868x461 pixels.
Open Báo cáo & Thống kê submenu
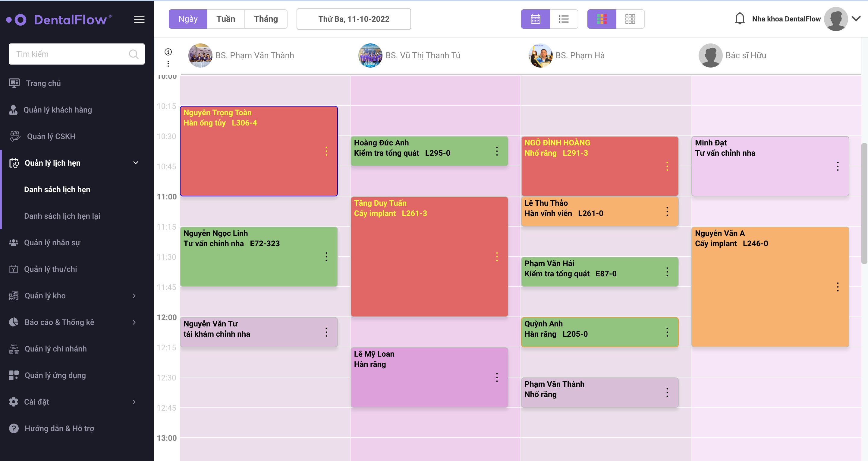pyautogui.click(x=73, y=322)
